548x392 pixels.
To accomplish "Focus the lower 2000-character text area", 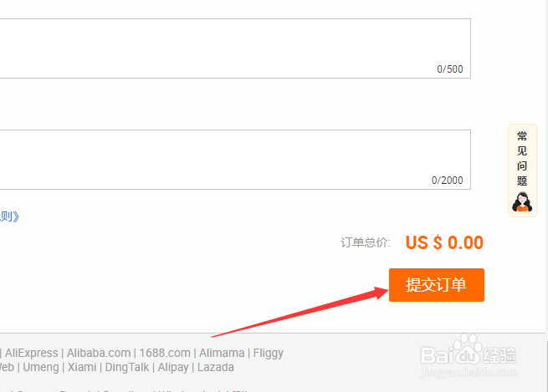I will click(234, 159).
